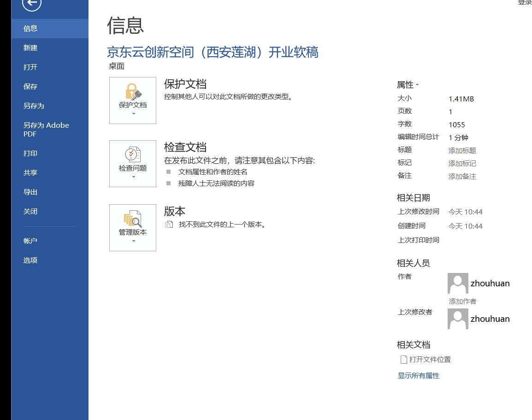Click the version file icon beside 找不到此文件的上一个版本
The height and width of the screenshot is (420, 532).
169,224
